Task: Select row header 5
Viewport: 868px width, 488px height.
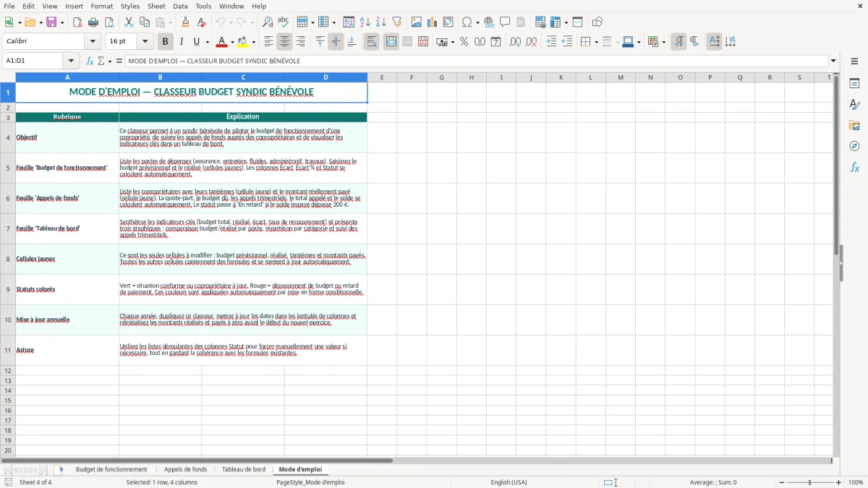Action: [8, 168]
